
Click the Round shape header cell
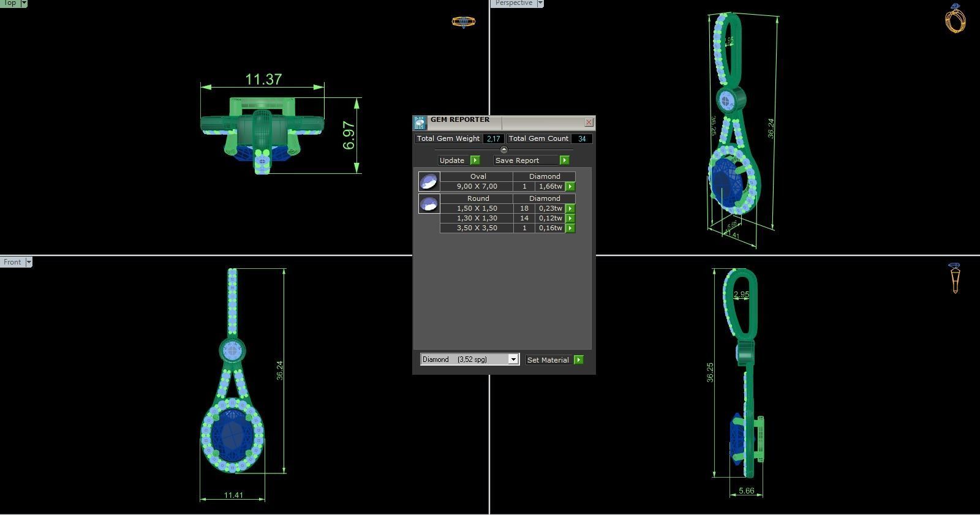coord(477,198)
